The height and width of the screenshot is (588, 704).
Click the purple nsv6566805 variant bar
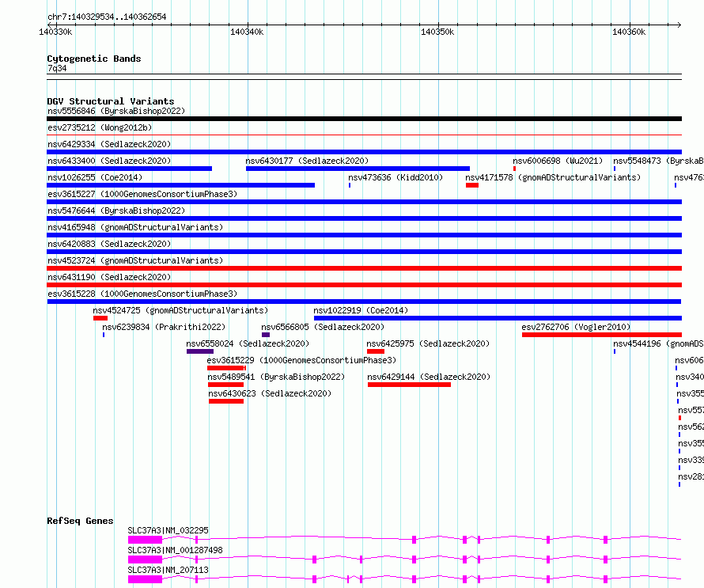[x=266, y=335]
